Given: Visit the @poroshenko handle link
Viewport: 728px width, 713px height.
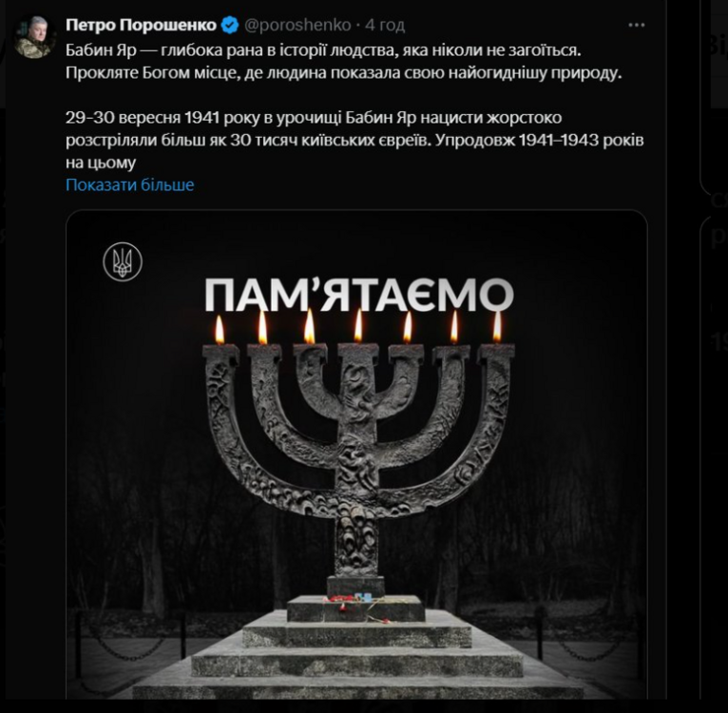Looking at the screenshot, I should [x=297, y=25].
